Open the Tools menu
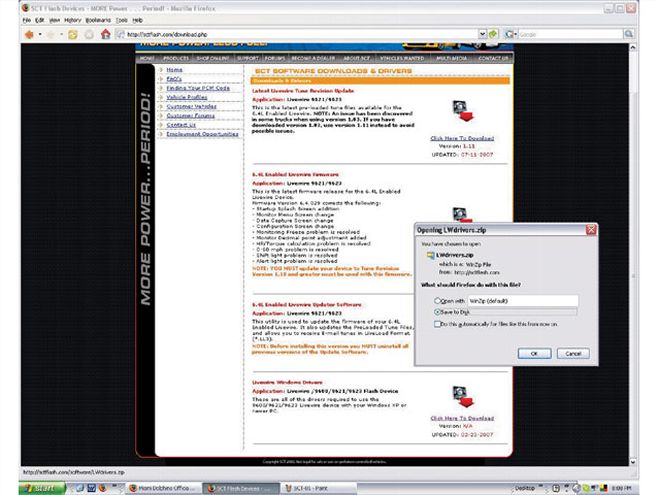 pyautogui.click(x=121, y=20)
